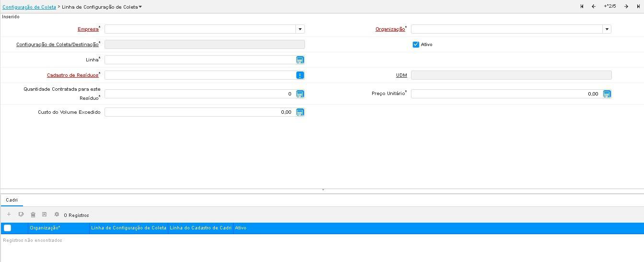
Task: Click the record counter +*2/5
Action: click(610, 6)
